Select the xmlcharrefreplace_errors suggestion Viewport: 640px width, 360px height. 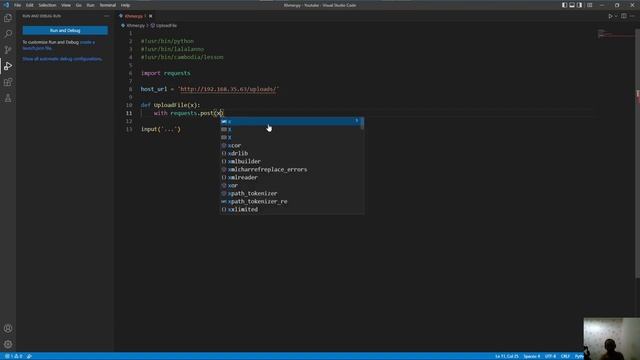(x=292, y=169)
